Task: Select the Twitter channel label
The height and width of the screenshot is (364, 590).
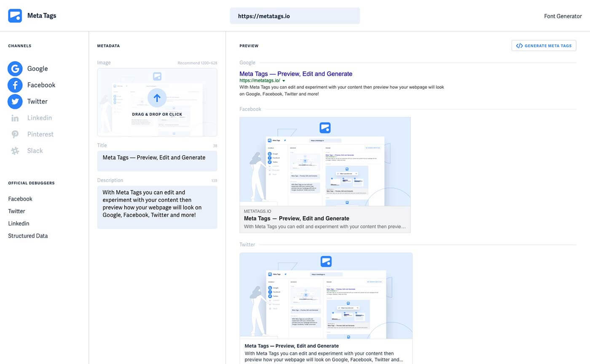Action: tap(38, 102)
